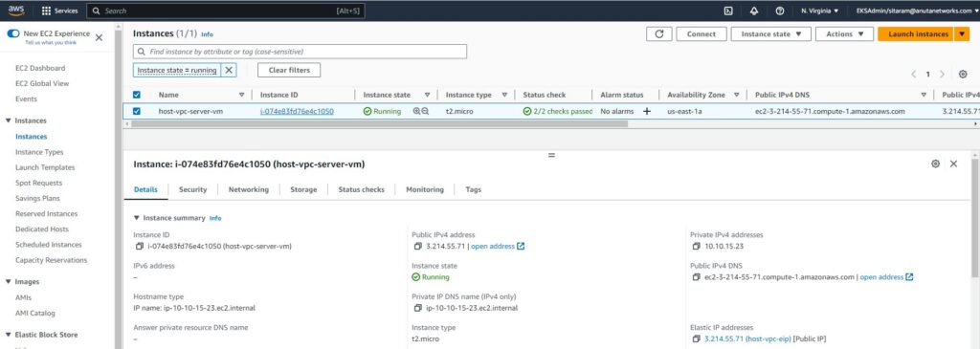This screenshot has height=349, width=980.
Task: Open the notifications bell
Action: pyautogui.click(x=754, y=11)
